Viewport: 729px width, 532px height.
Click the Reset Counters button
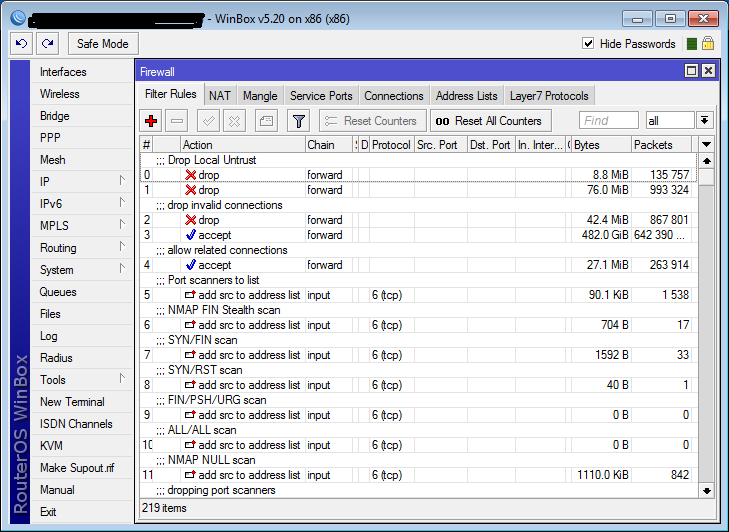373,121
